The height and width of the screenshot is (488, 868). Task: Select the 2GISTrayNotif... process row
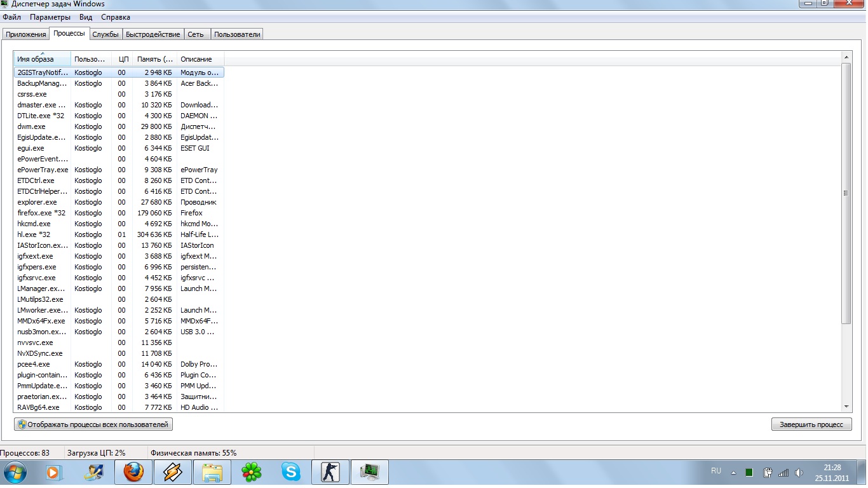[119, 72]
